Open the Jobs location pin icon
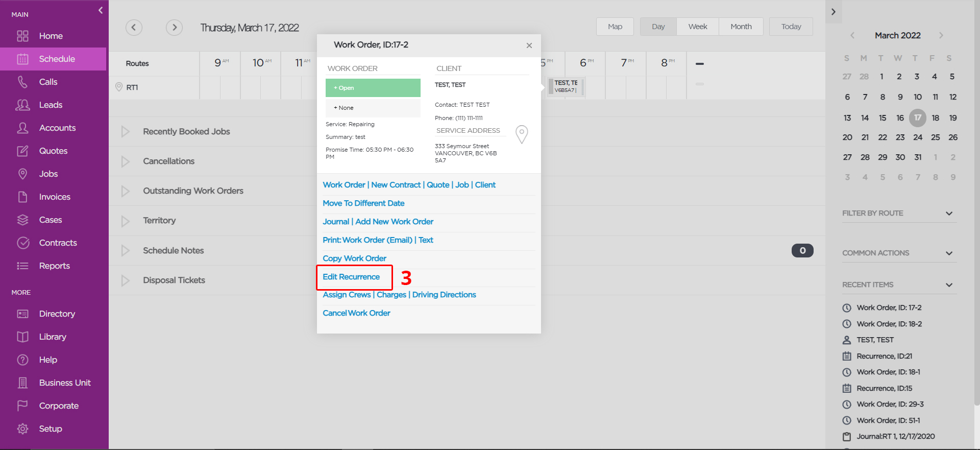 click(x=22, y=174)
